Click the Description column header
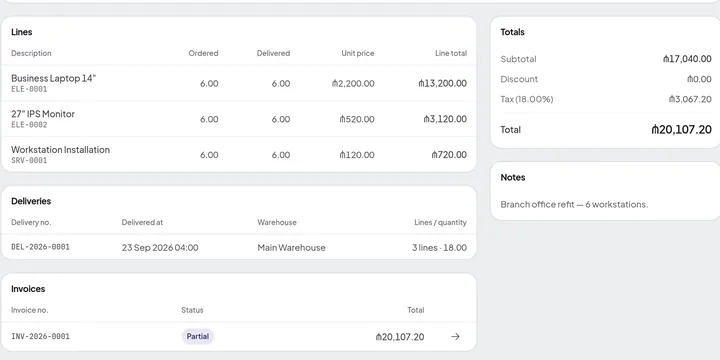This screenshot has height=360, width=720. (31, 53)
